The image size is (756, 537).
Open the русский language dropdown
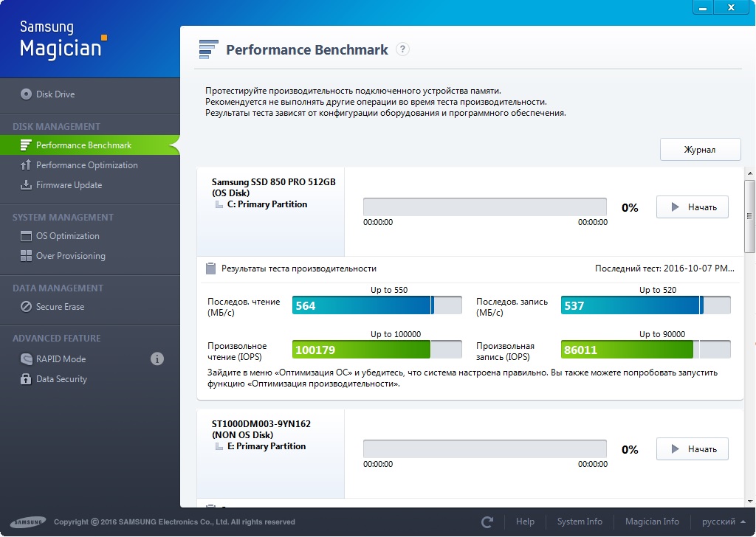pyautogui.click(x=724, y=522)
